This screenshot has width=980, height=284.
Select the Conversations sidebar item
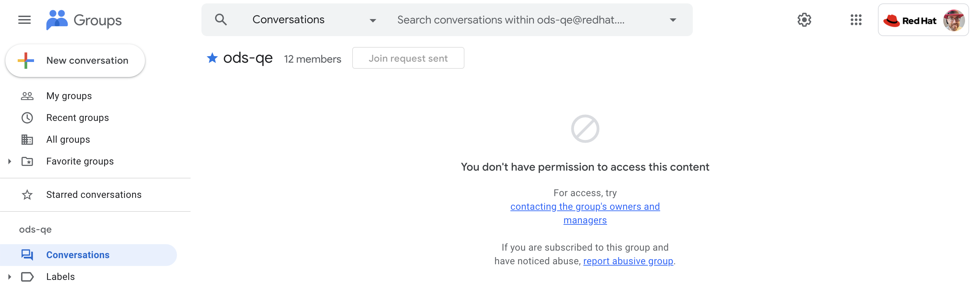78,255
